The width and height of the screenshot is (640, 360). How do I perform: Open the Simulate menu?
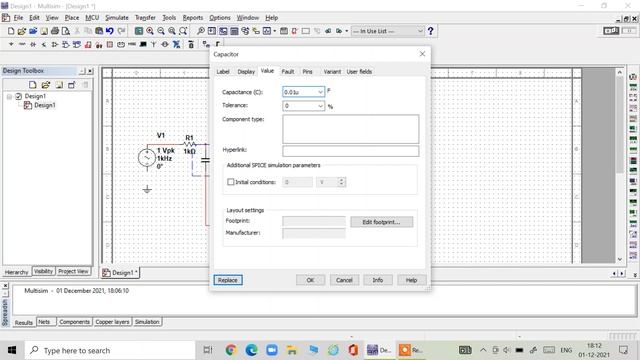click(x=117, y=18)
